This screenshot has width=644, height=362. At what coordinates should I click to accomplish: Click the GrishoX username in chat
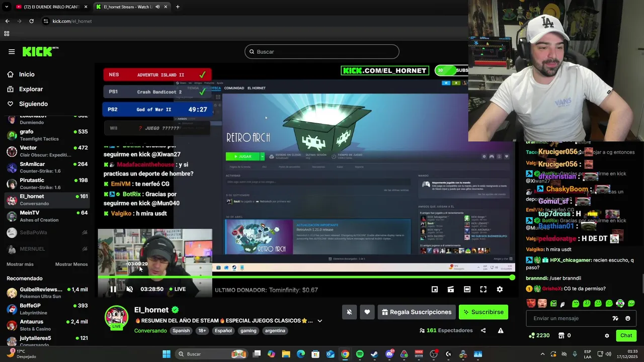pyautogui.click(x=551, y=289)
